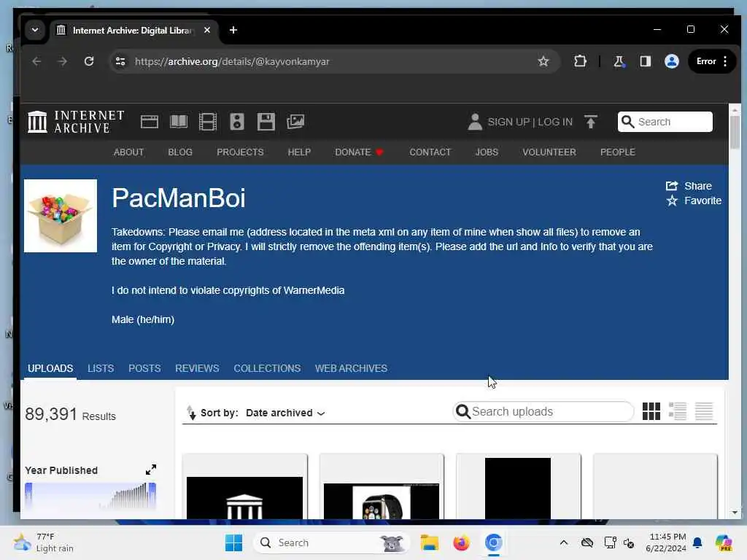Click the address bar URL
This screenshot has width=747, height=560.
[x=232, y=61]
